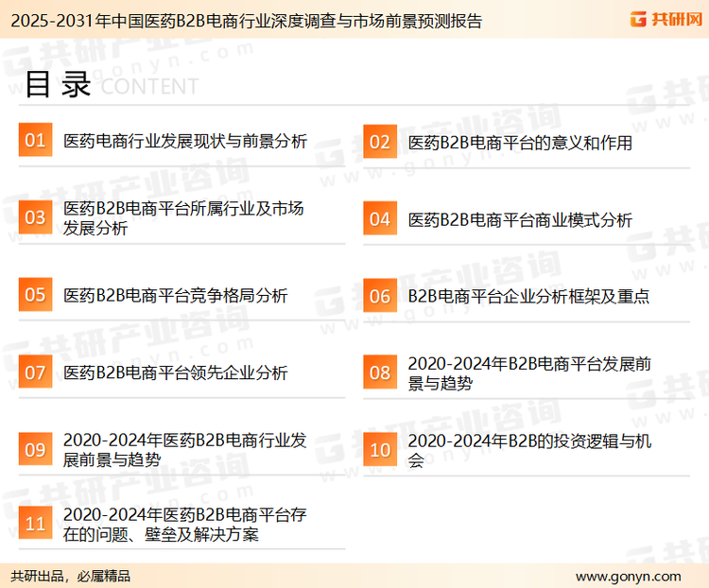
Task: Select chapter title 2020-2024年B2B电商平台发展前景与趋势
Action: [x=529, y=373]
